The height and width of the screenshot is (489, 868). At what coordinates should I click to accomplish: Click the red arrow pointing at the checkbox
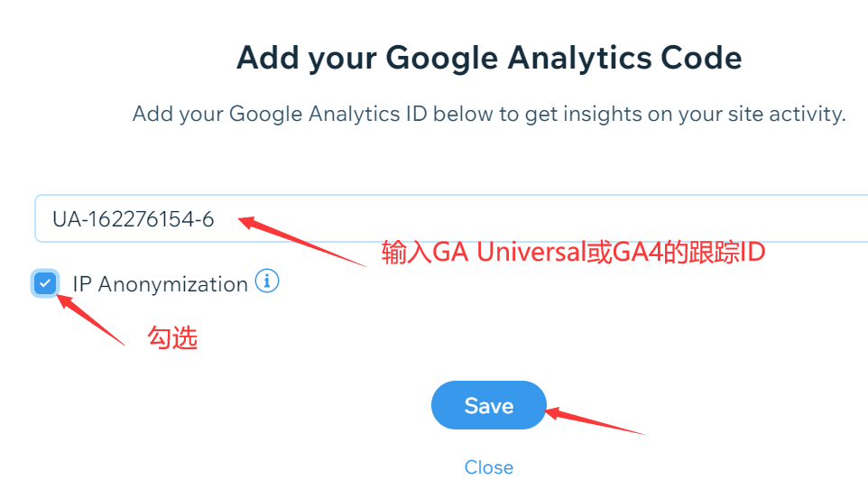pos(91,320)
